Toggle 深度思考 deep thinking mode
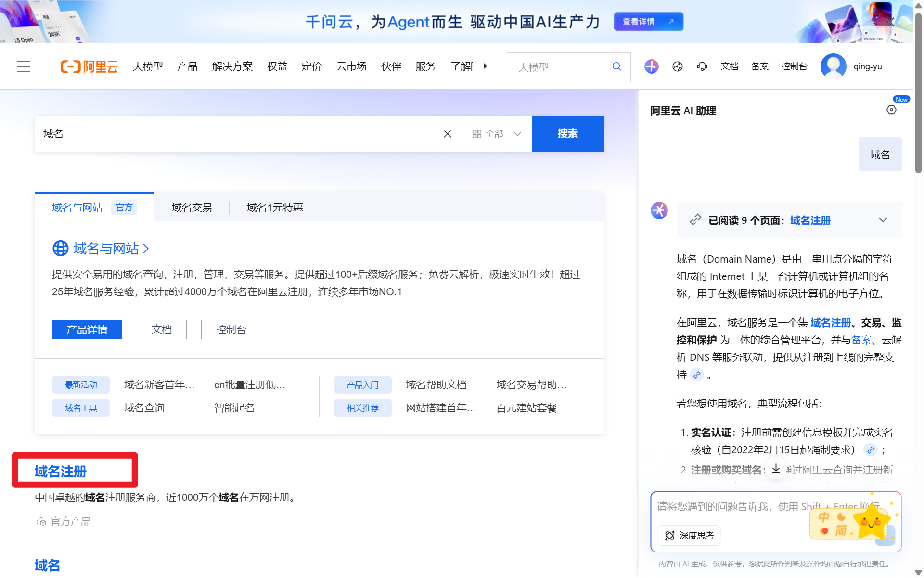 point(689,535)
